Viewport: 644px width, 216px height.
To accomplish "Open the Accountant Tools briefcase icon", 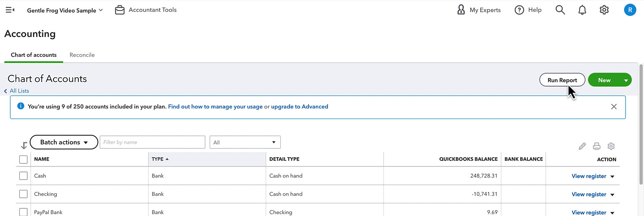I will tap(120, 10).
